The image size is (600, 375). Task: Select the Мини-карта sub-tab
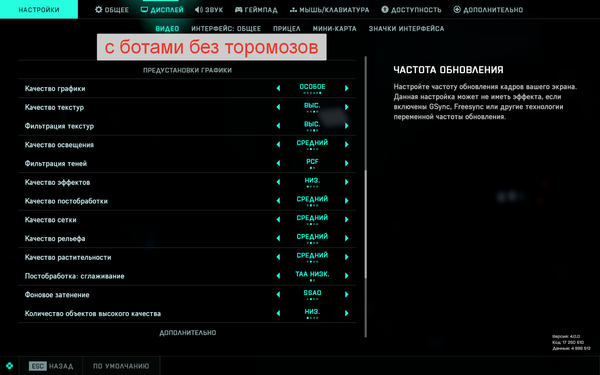coord(334,29)
